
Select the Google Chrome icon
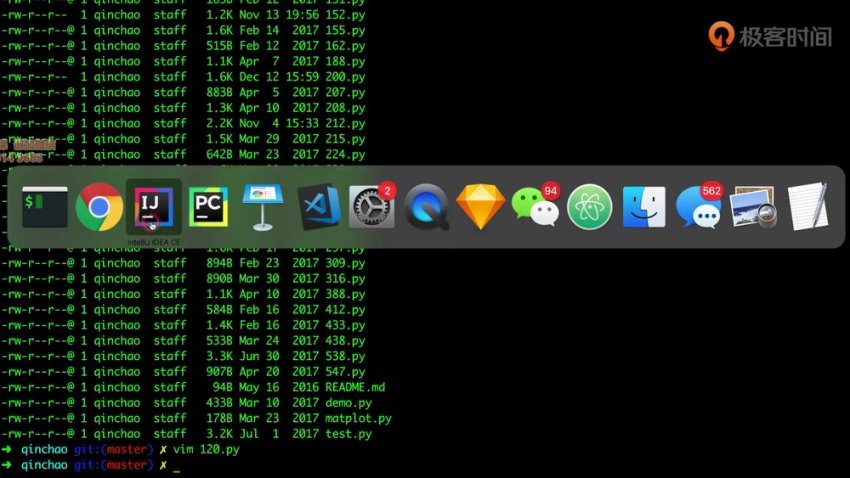click(100, 207)
